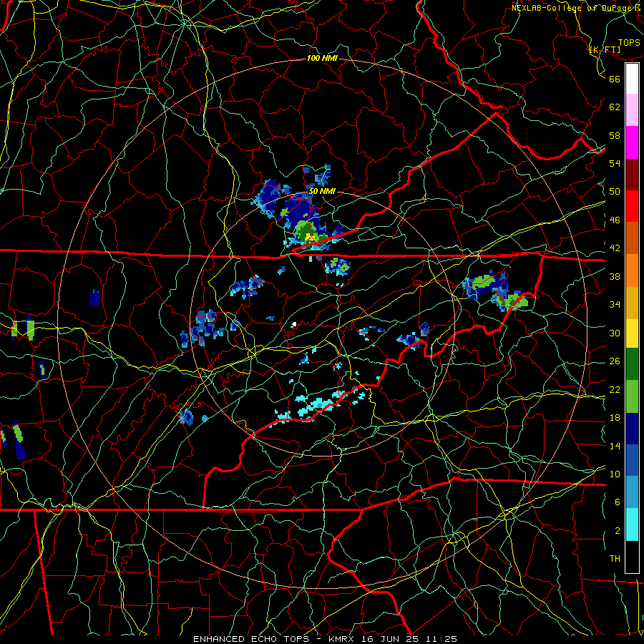Screen dimensions: 644x644
Task: Pick the bright yellow legend color band
Action: [632, 333]
